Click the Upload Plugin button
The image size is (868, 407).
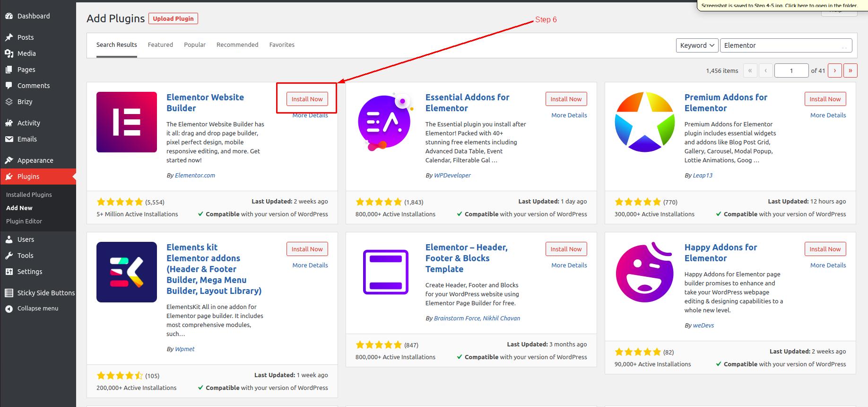tap(173, 18)
